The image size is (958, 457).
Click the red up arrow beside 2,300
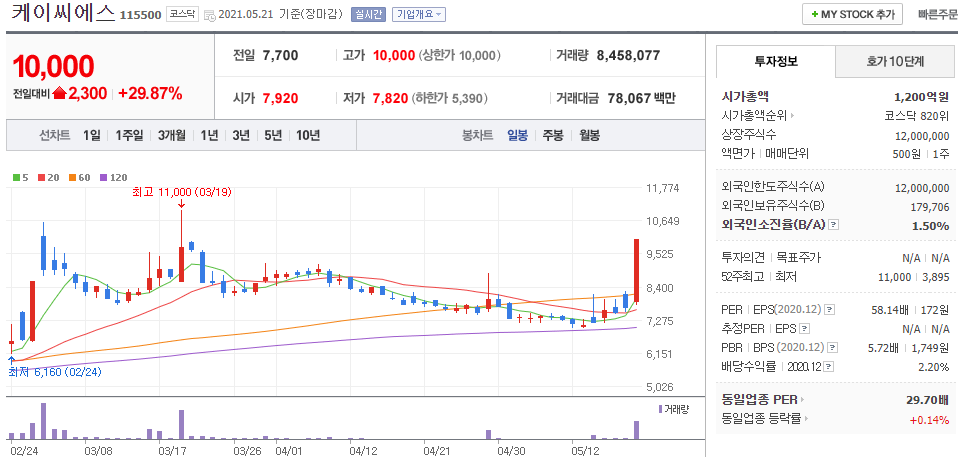(59, 93)
